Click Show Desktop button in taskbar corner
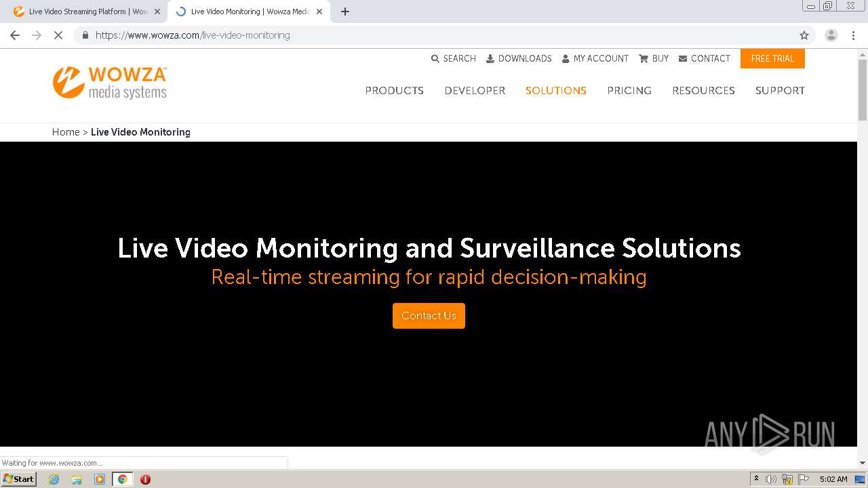 pos(861,479)
